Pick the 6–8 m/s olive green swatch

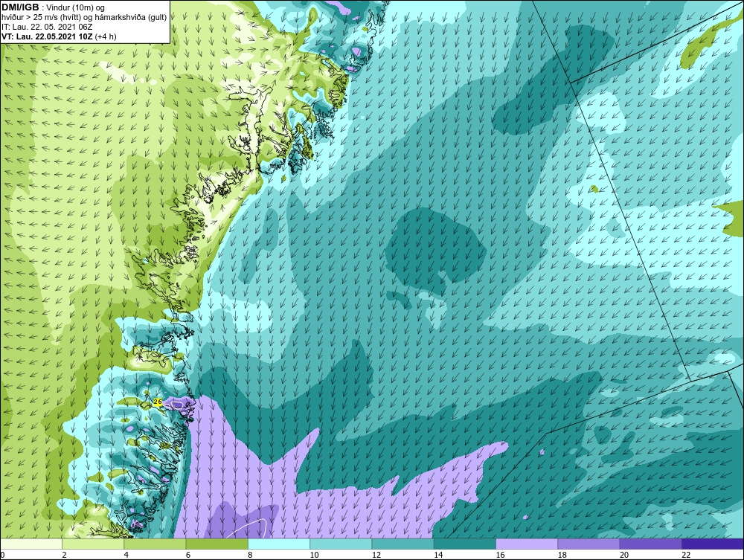click(217, 544)
